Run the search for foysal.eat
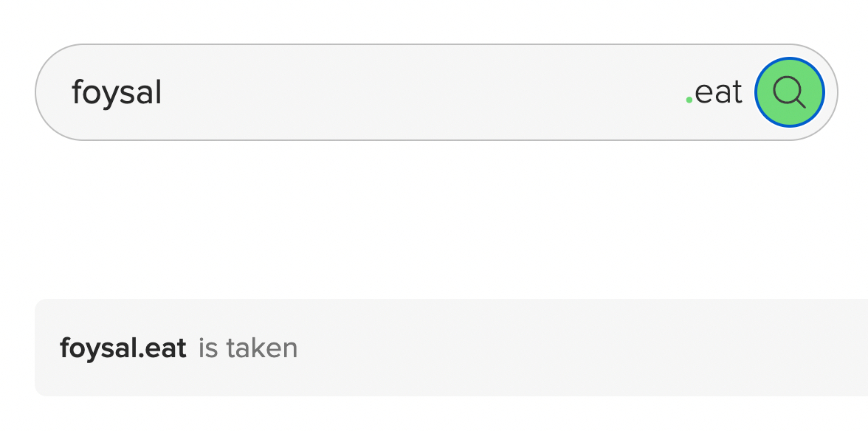The height and width of the screenshot is (431, 868). [789, 92]
